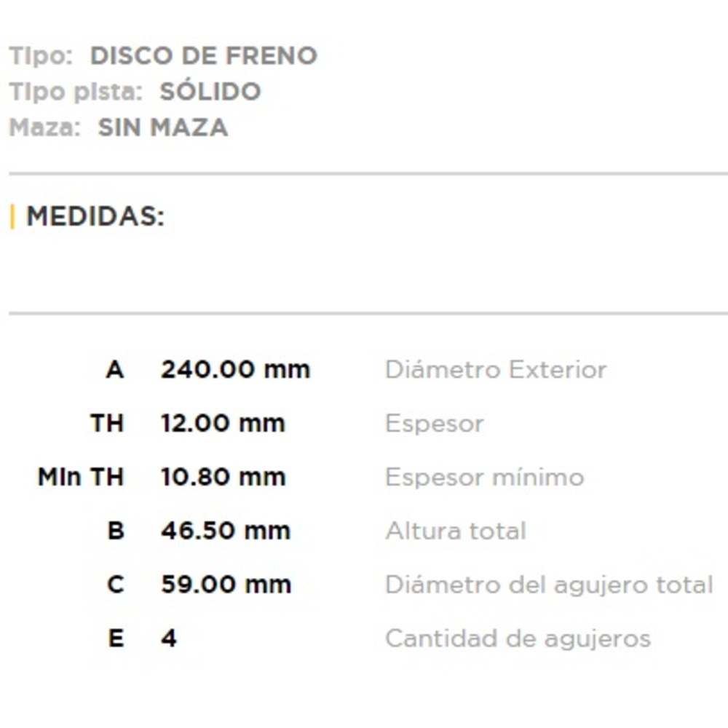Click the yellow bar beside MEDIDAS
728x728 pixels.
click(x=12, y=216)
